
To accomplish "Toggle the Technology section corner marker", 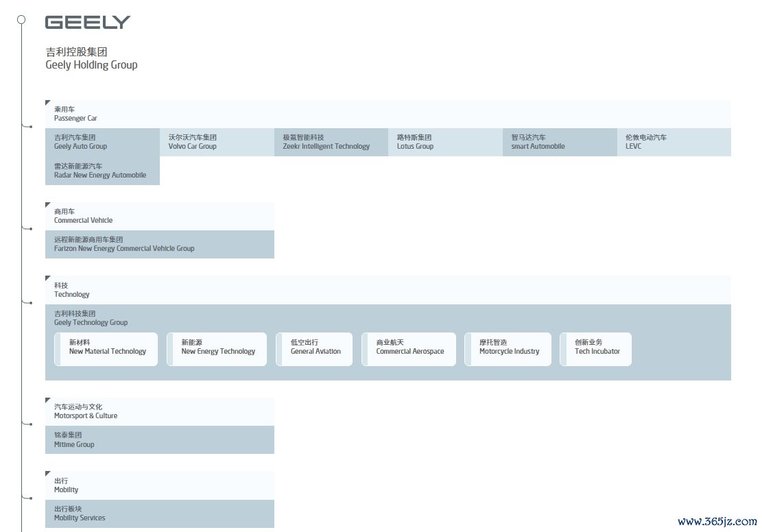I will [48, 279].
